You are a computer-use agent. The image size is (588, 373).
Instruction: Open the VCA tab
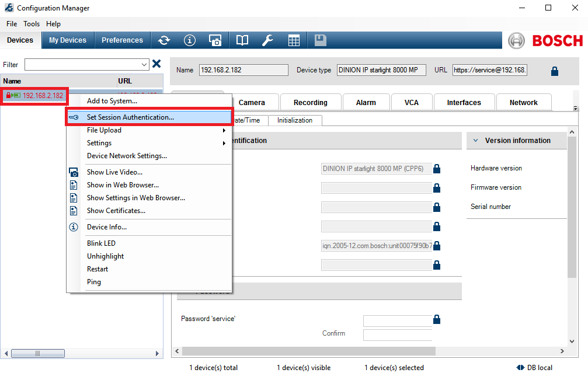click(x=412, y=103)
